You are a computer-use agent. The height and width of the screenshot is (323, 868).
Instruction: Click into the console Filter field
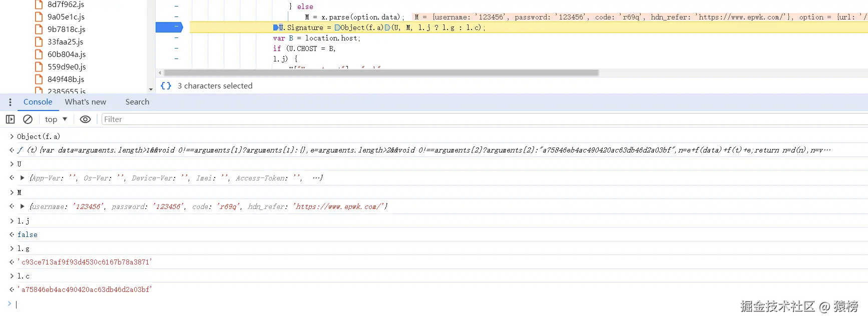pyautogui.click(x=485, y=119)
